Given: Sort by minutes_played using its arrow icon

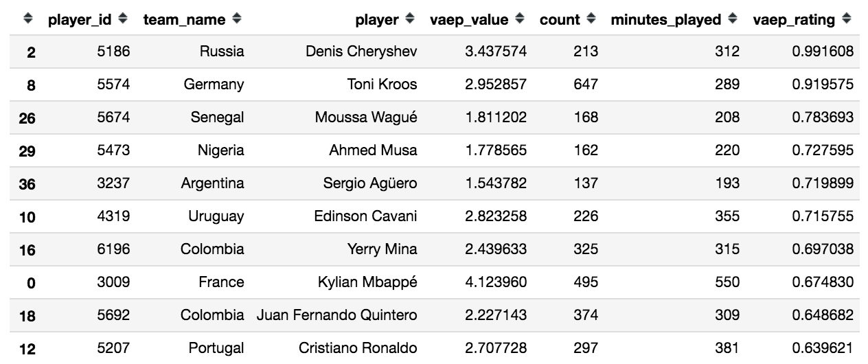Looking at the screenshot, I should point(733,19).
